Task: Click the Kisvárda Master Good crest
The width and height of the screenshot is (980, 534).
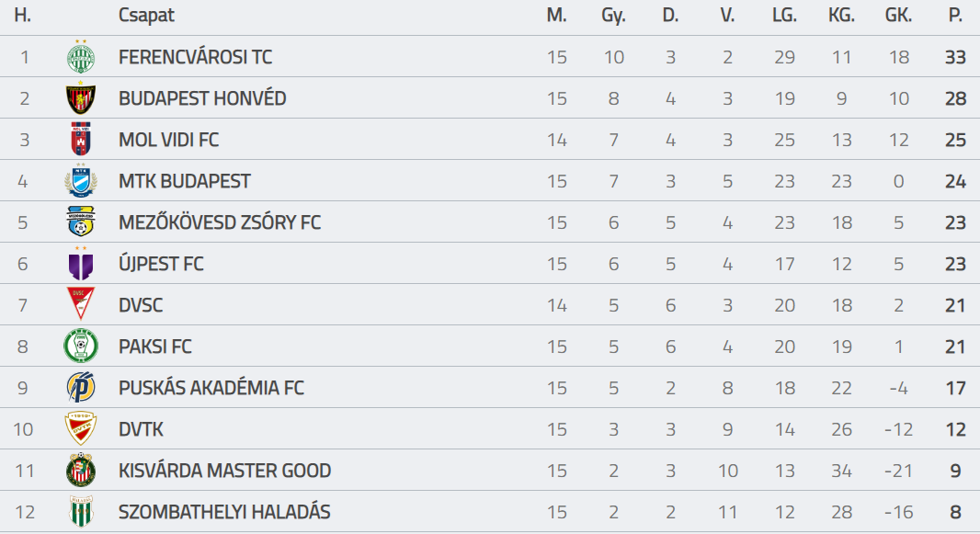Action: coord(81,471)
